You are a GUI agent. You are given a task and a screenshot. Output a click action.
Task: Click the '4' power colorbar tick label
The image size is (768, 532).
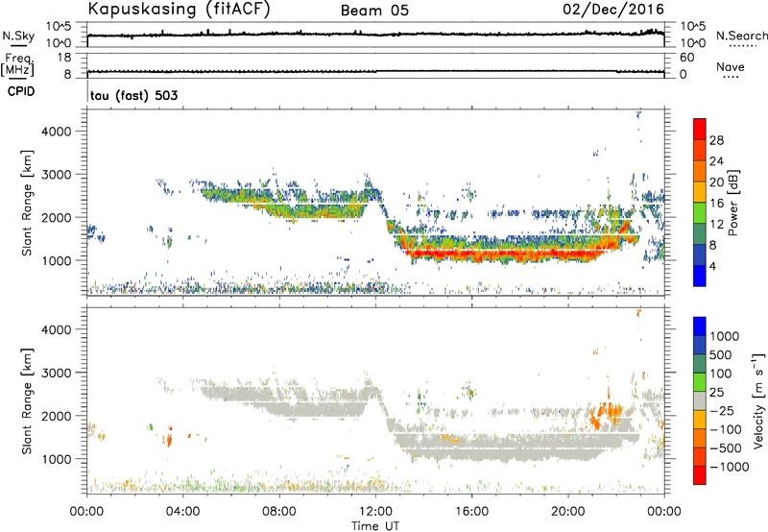712,266
